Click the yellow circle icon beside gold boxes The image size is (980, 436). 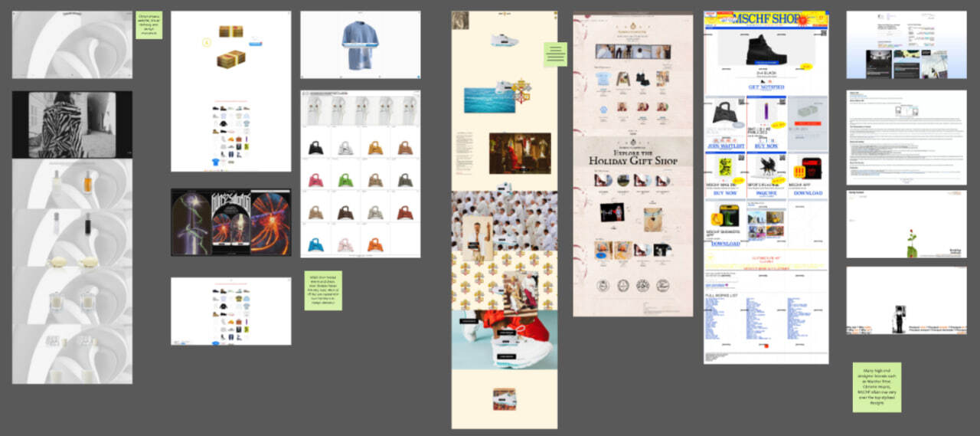pyautogui.click(x=207, y=42)
